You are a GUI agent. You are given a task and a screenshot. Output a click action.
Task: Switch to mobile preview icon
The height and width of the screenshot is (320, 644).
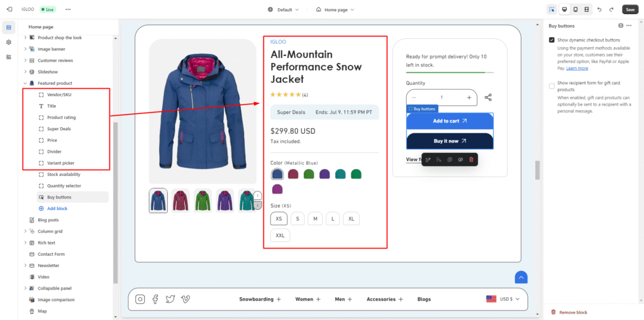coord(575,9)
